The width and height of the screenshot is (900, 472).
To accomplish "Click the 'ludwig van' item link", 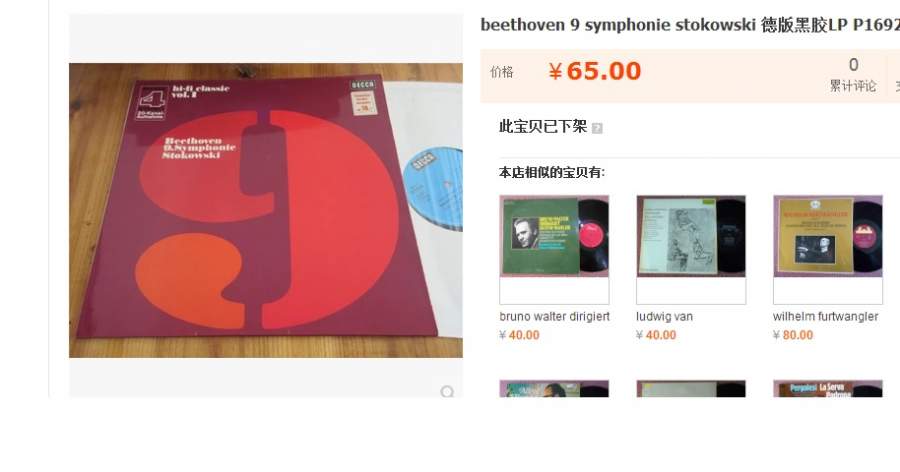I will 664,316.
